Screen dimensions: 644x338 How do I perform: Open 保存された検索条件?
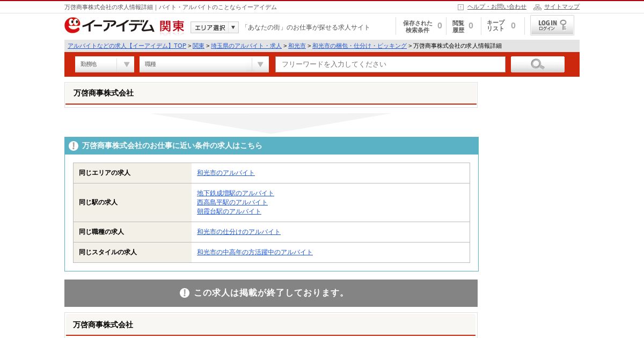pyautogui.click(x=422, y=26)
